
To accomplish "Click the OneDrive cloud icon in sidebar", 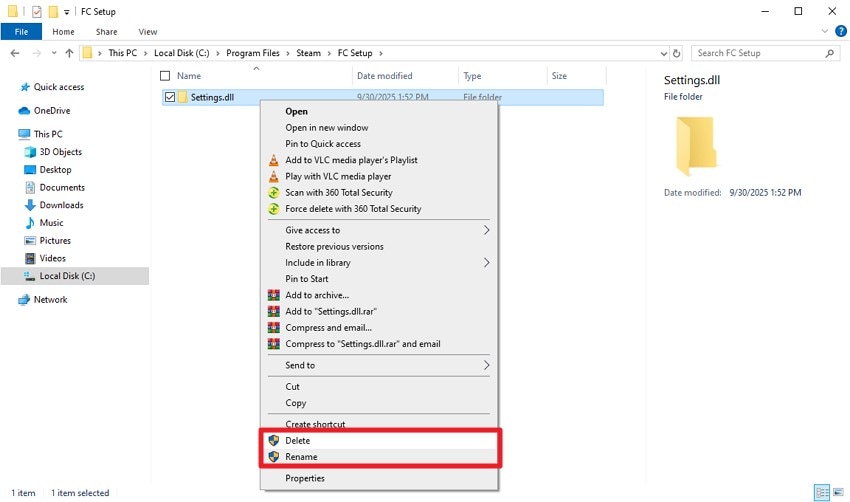I will (x=24, y=111).
